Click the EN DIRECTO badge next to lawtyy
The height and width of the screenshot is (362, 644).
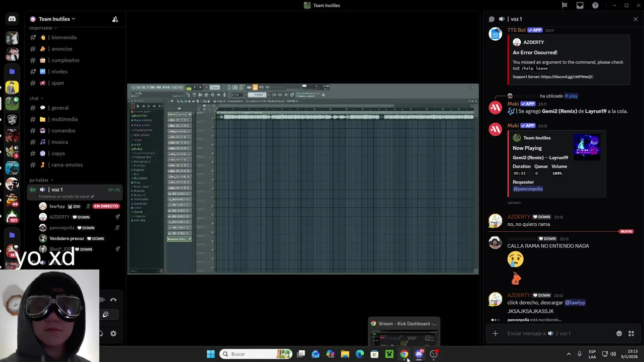coord(106,206)
